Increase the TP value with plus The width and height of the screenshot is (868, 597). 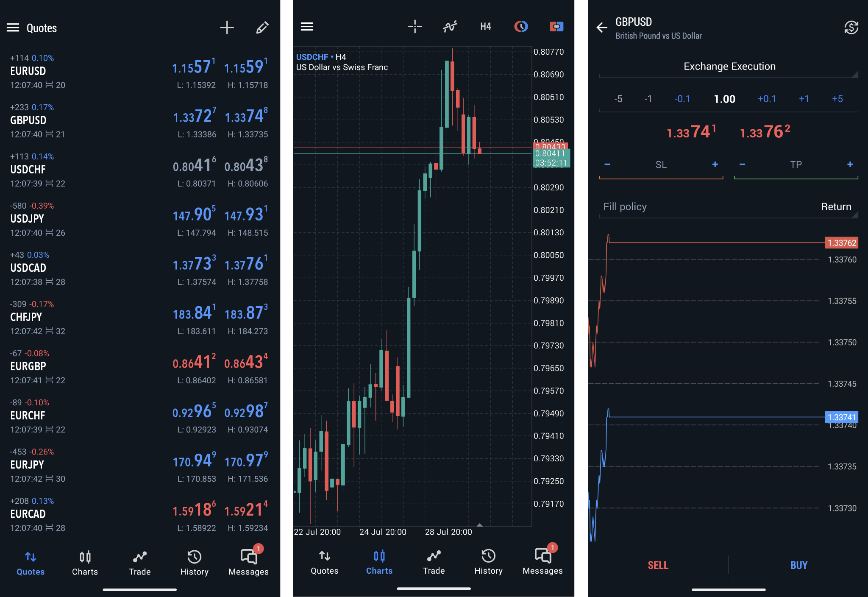coord(850,165)
